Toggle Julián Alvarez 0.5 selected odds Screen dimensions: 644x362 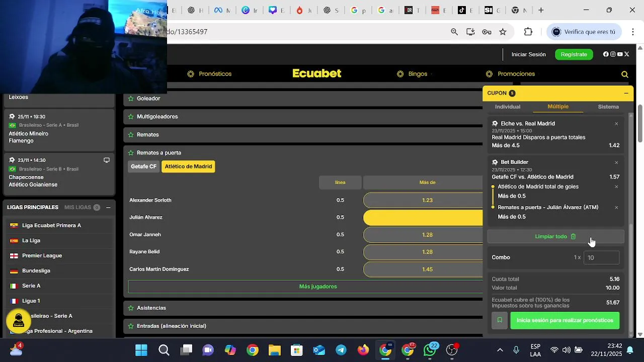[x=423, y=218]
